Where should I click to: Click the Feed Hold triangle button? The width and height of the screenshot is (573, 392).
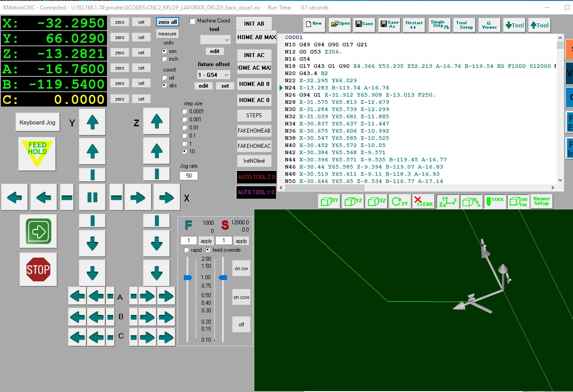pyautogui.click(x=37, y=153)
